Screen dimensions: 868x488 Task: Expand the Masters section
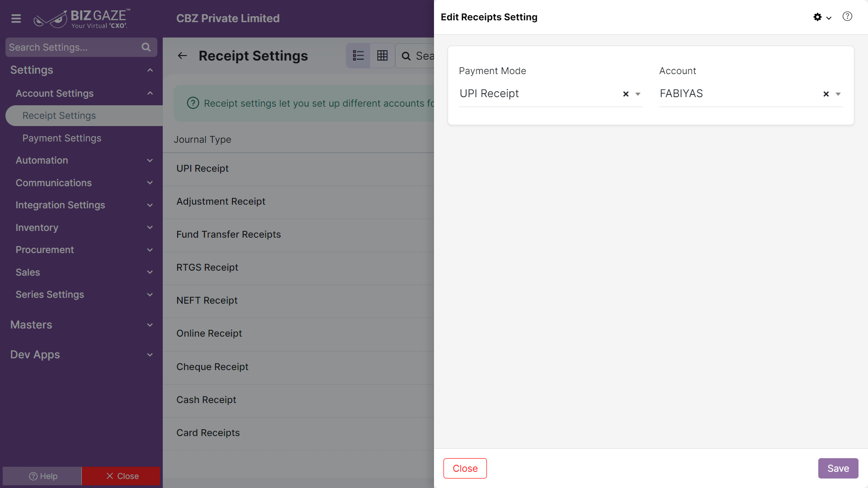[150, 325]
